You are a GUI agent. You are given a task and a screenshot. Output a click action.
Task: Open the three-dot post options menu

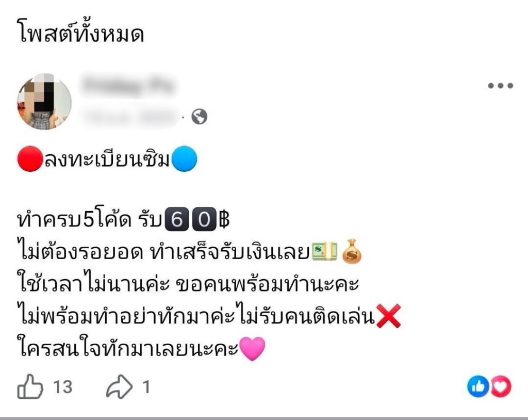click(x=500, y=86)
